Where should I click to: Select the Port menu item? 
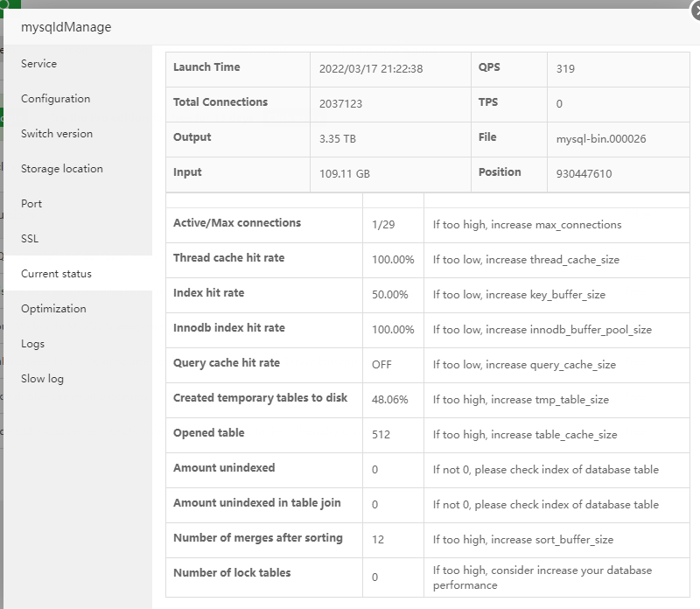31,204
